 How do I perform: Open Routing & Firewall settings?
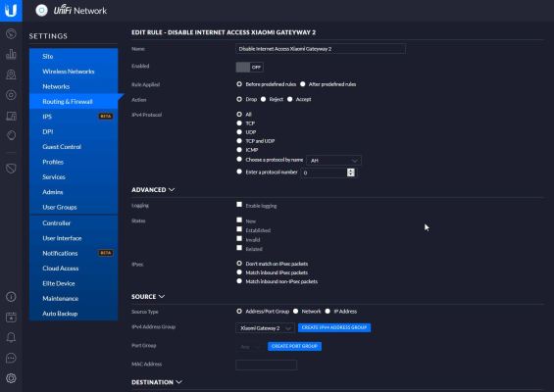(74, 101)
